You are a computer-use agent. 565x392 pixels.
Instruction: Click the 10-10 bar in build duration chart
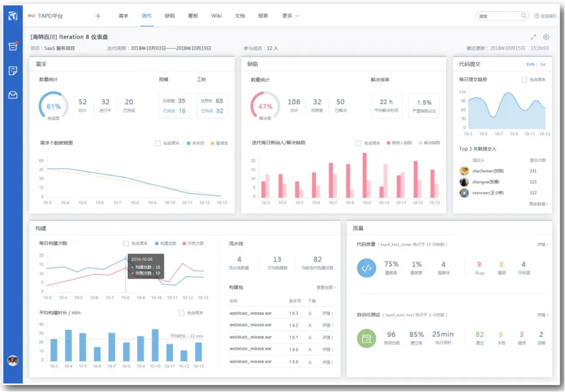(155, 345)
